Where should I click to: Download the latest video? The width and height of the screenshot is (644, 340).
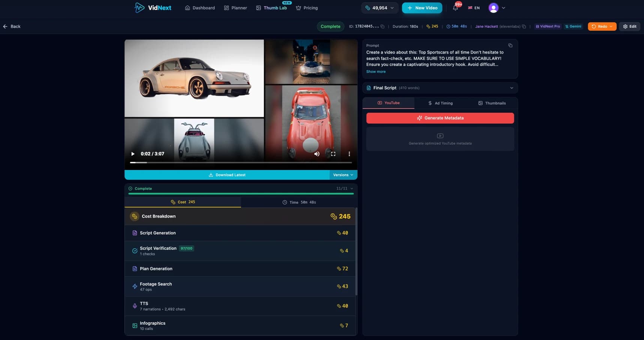pyautogui.click(x=227, y=175)
